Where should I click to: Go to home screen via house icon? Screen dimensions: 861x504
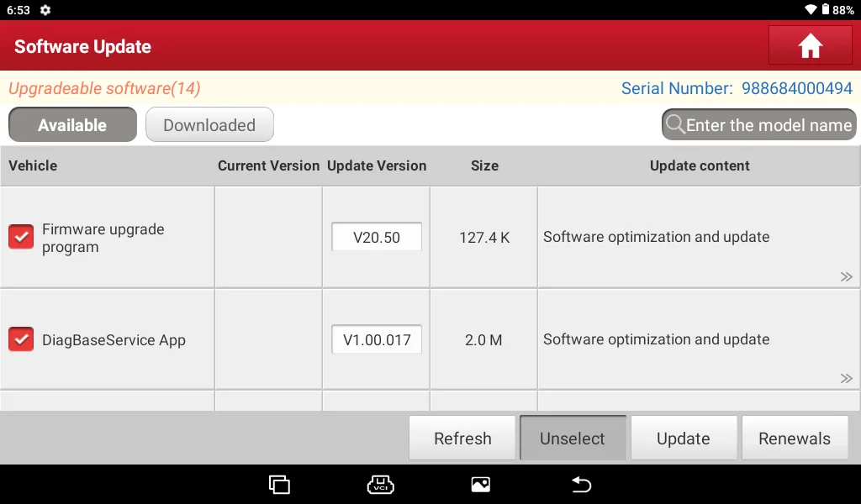click(810, 45)
